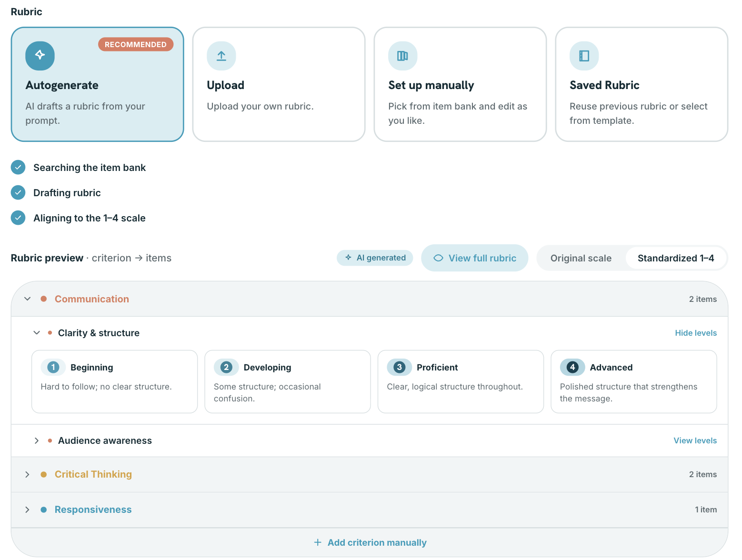Image resolution: width=742 pixels, height=560 pixels.
Task: Choose the Upload rubric option card
Action: pyautogui.click(x=279, y=84)
